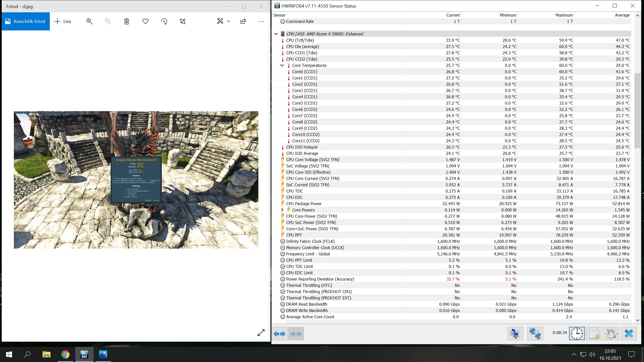Viewport: 644px width, 362px height.
Task: Zoom out of the photo
Action: 108,21
